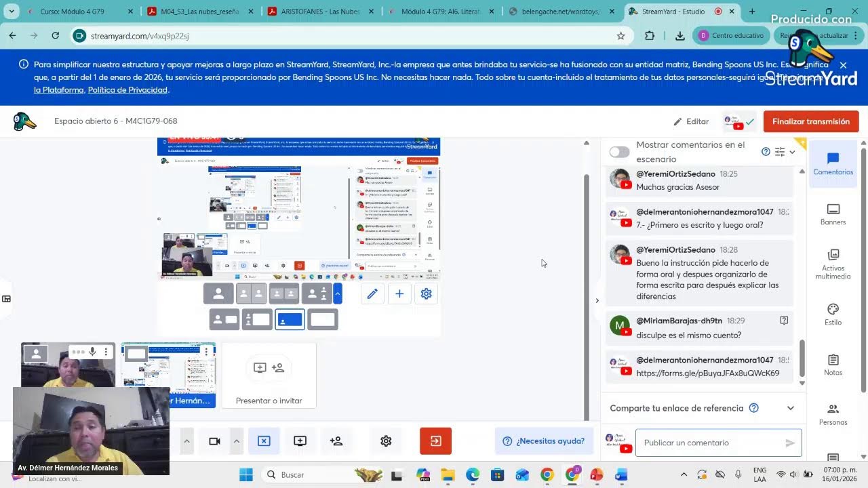Open options menu on webcam thumbnail
The image size is (868, 488).
click(106, 352)
